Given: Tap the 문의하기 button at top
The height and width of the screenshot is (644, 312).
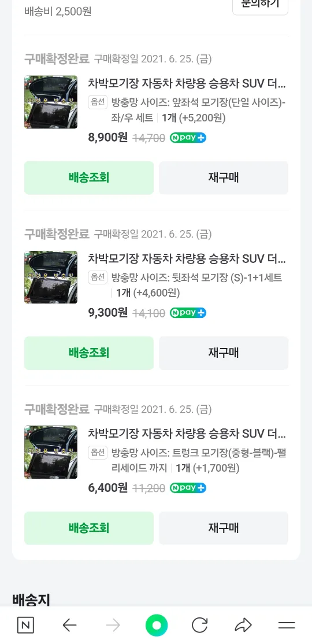Looking at the screenshot, I should click(260, 5).
